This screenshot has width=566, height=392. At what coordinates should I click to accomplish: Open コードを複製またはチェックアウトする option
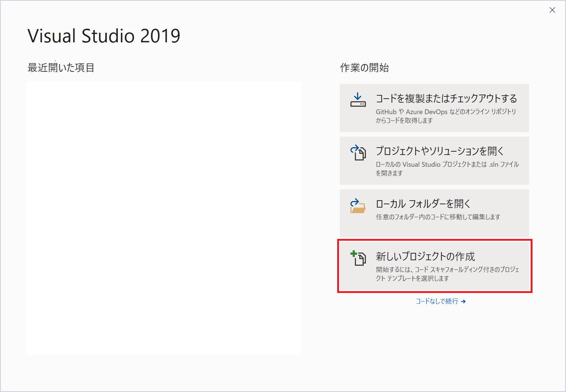pyautogui.click(x=434, y=108)
